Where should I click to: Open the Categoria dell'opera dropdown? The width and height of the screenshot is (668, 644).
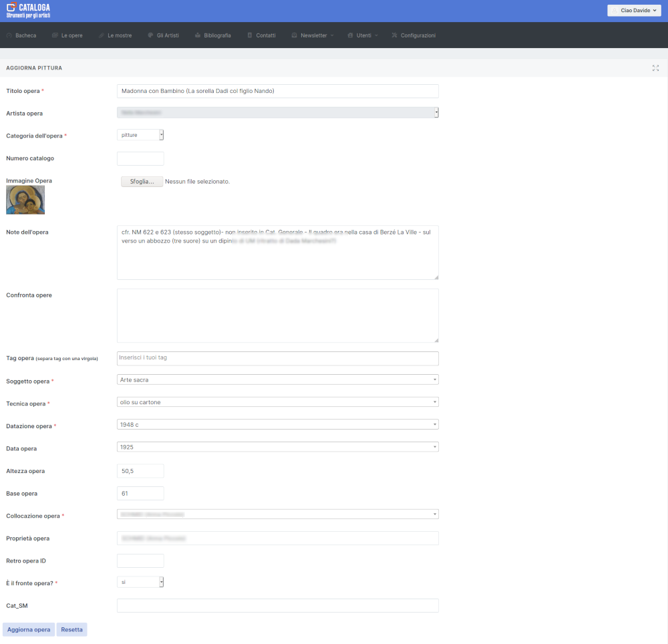[x=140, y=135]
